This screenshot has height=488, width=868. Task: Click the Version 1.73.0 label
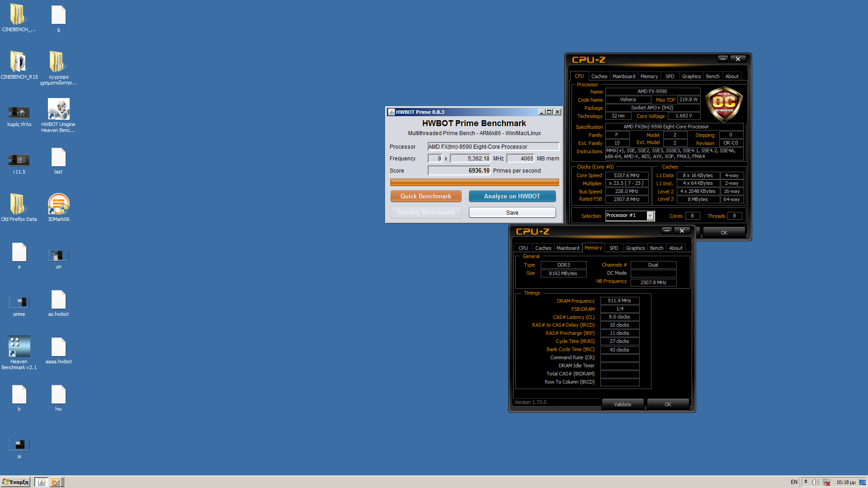[x=530, y=402]
